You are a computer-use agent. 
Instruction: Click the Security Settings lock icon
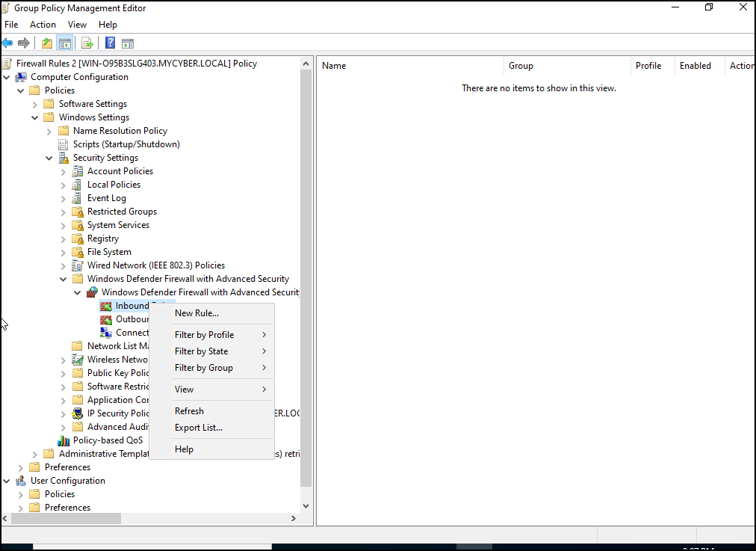pos(63,158)
